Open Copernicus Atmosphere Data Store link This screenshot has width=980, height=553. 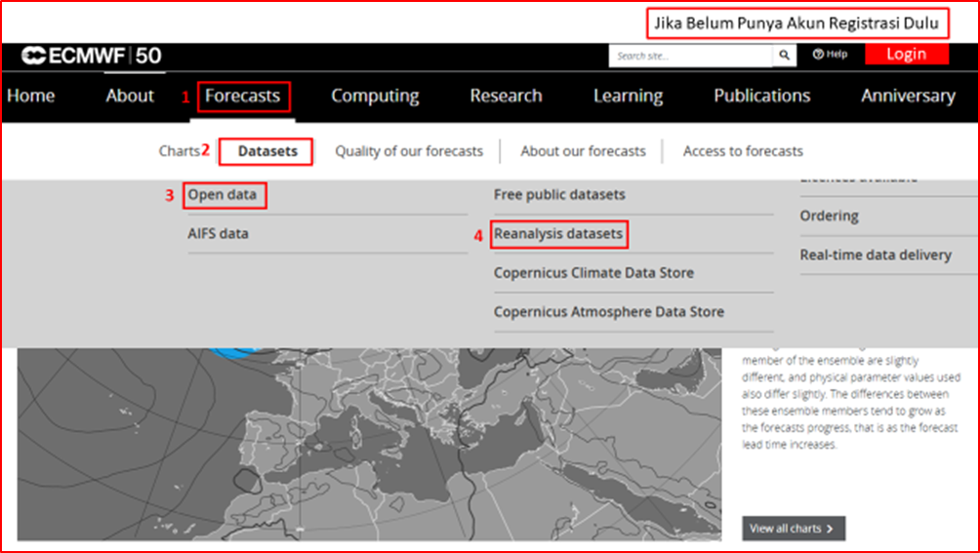609,311
